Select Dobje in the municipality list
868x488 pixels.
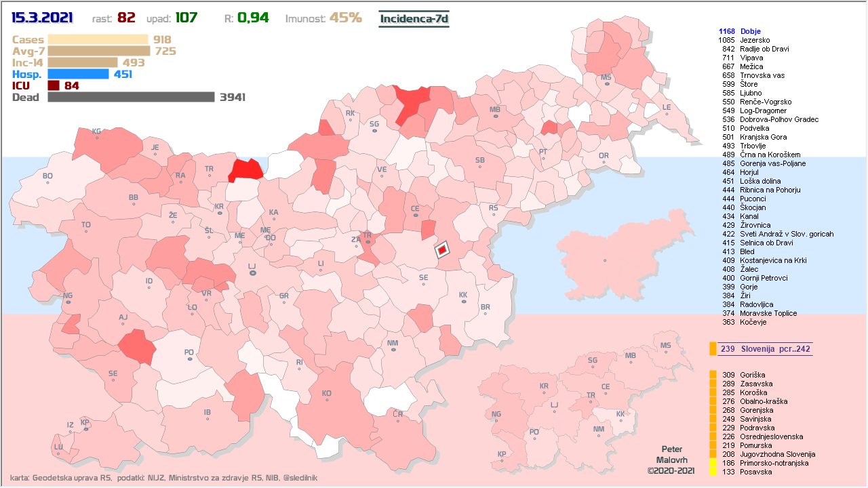750,31
